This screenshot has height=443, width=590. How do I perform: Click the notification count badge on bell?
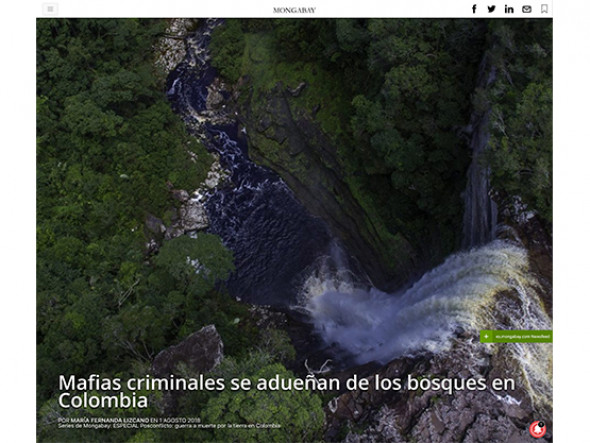pos(541,424)
